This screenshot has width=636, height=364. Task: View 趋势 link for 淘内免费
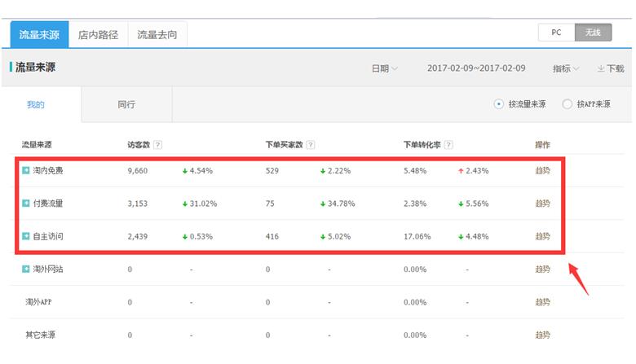tap(542, 170)
